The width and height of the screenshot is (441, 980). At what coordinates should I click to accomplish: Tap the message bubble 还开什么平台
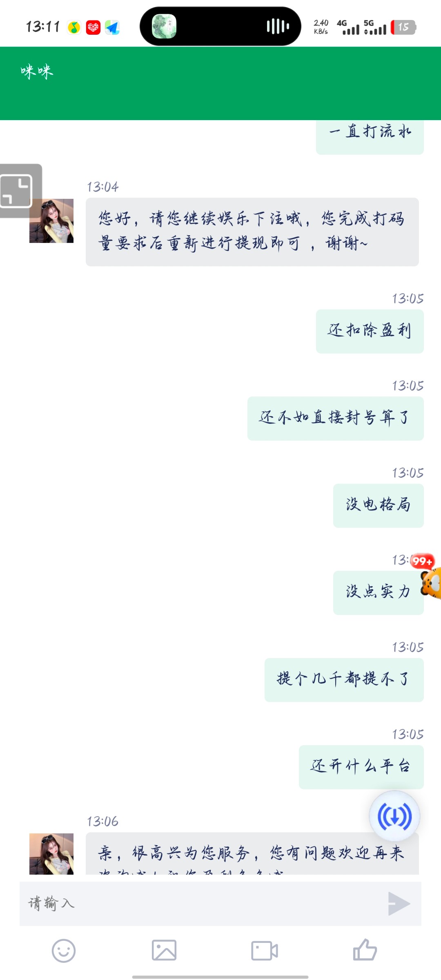[361, 767]
